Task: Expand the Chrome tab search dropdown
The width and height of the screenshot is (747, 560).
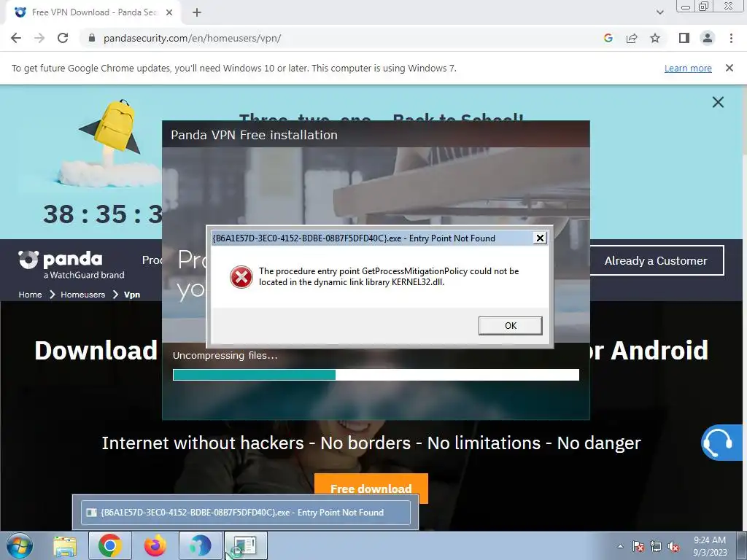Action: [x=659, y=12]
